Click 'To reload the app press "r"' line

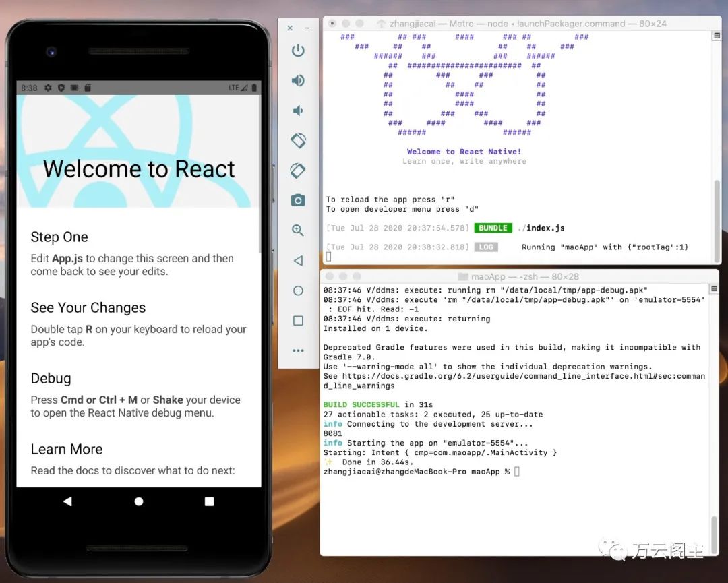click(390, 199)
